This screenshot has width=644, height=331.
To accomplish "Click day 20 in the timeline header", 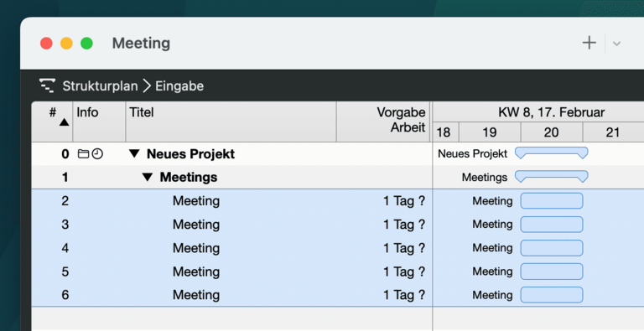I will [552, 132].
